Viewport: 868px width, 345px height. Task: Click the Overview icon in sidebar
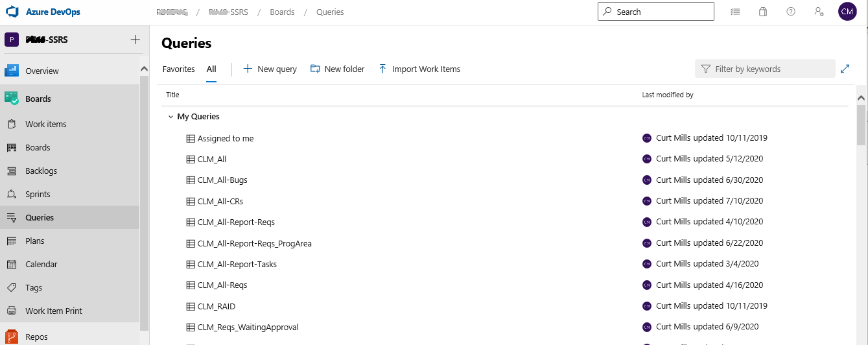(12, 71)
